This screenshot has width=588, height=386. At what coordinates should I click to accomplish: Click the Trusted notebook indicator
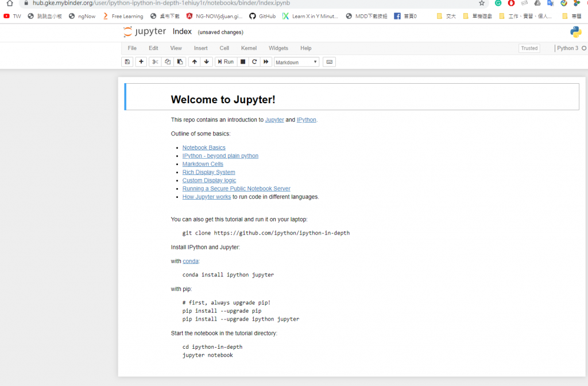[529, 48]
